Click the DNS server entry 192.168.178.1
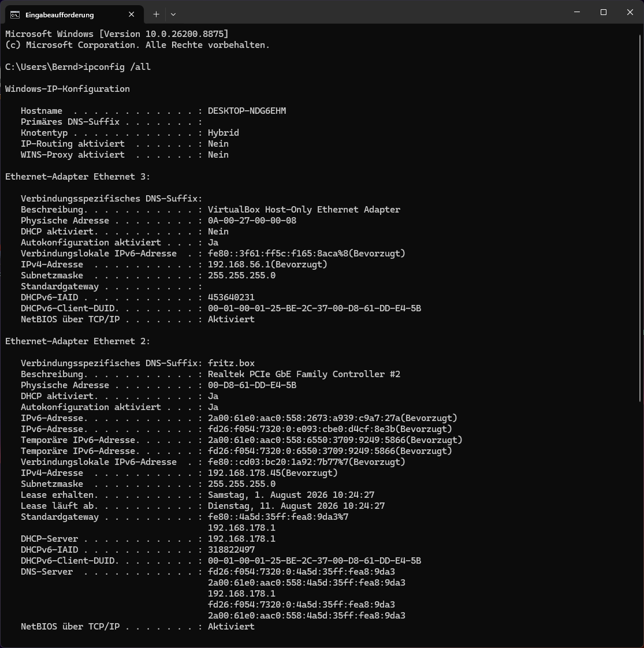 click(x=241, y=594)
